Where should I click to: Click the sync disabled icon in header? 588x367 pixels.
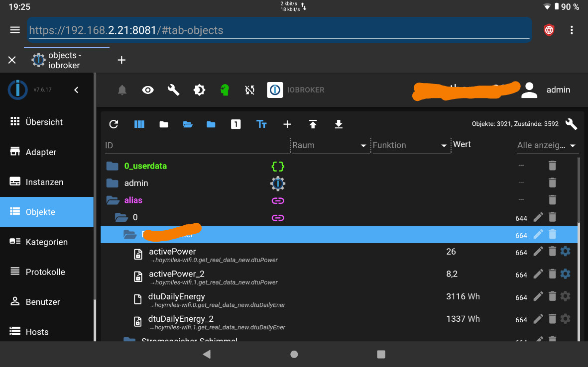[250, 90]
